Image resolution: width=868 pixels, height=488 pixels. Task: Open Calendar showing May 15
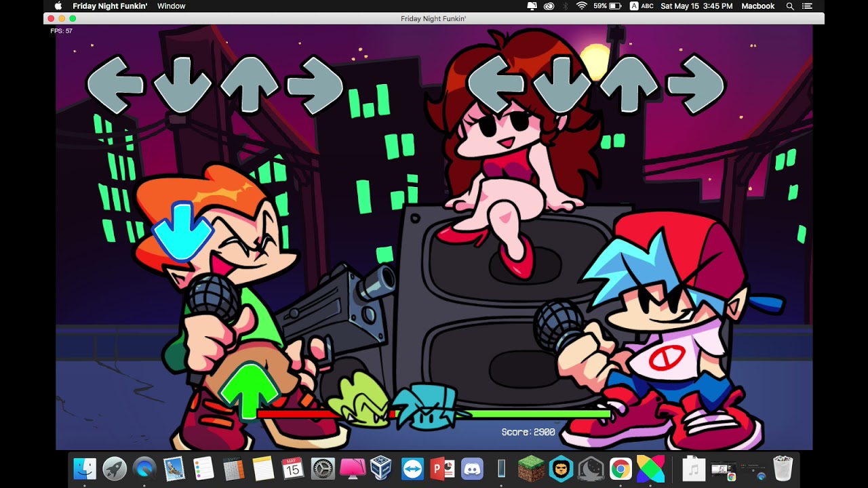pos(293,468)
